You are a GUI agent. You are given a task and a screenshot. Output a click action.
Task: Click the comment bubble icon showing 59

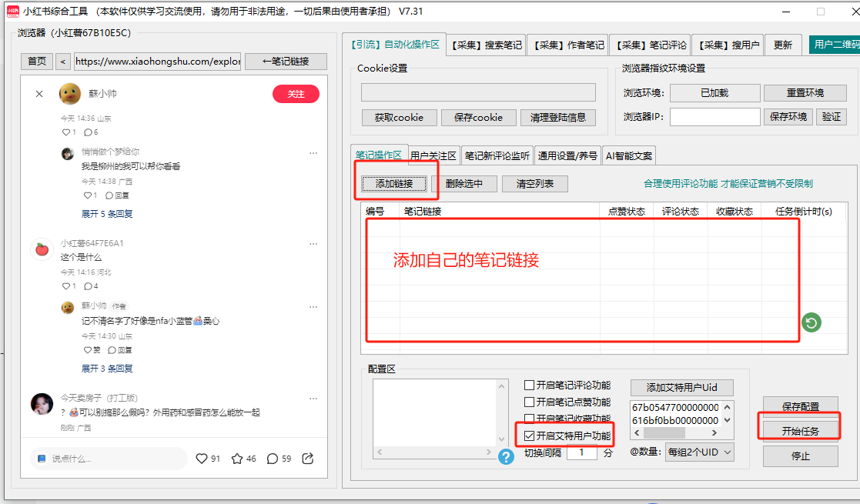272,459
